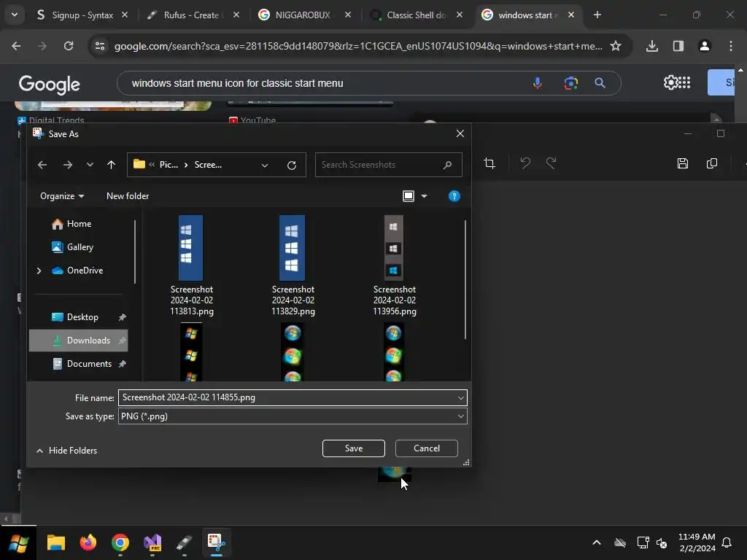
Task: Open the taskbar clock and date
Action: 697,542
